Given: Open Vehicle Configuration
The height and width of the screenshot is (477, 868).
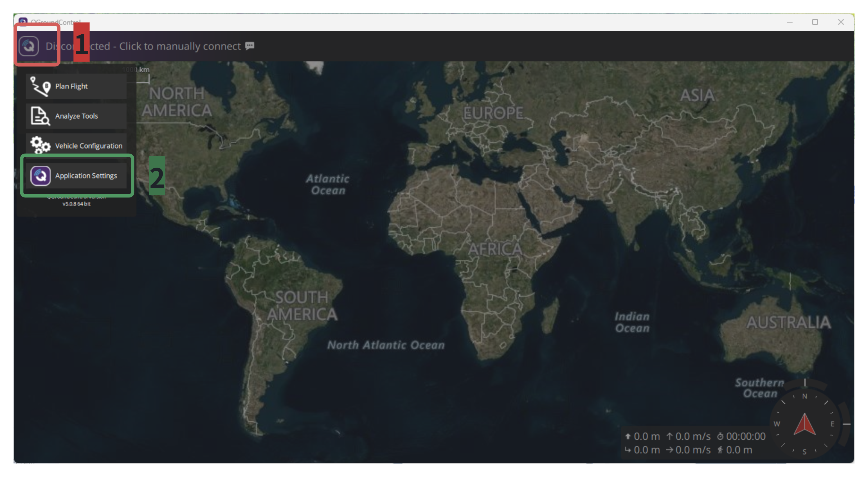Looking at the screenshot, I should (x=76, y=145).
